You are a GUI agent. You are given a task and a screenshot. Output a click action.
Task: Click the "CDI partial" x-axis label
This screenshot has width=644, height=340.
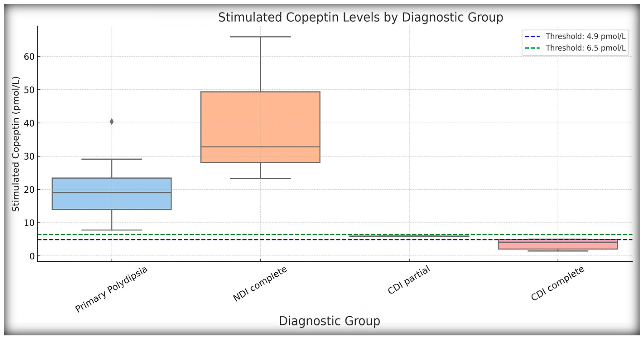pos(409,280)
